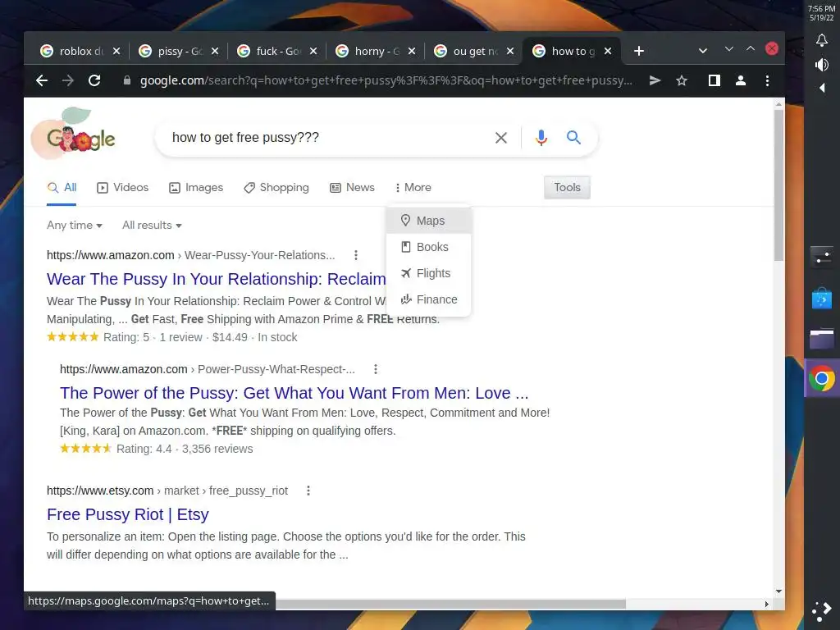Open options dots beside the Etsy result

click(308, 491)
